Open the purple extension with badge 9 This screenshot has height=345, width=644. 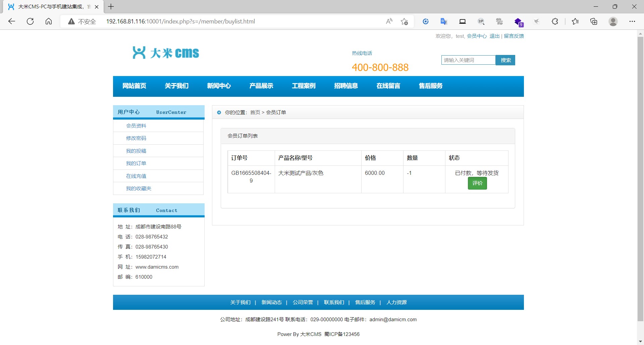coord(519,22)
